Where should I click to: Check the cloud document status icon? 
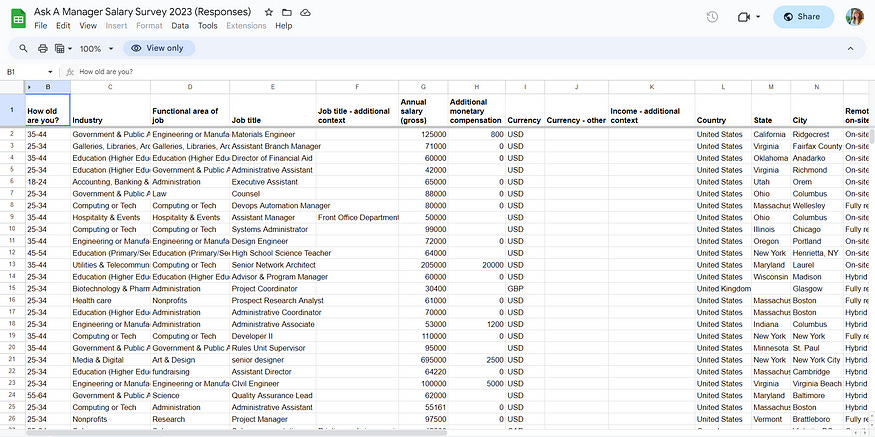[x=305, y=11]
